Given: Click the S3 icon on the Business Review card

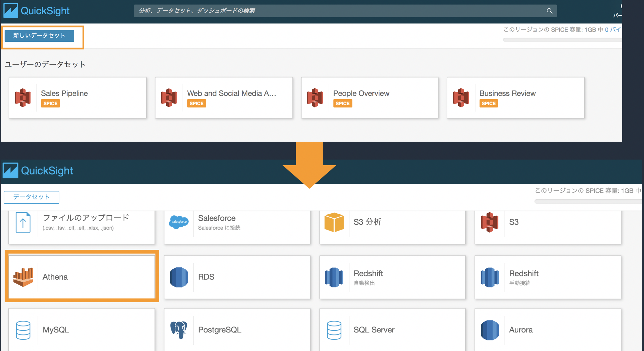Looking at the screenshot, I should click(461, 98).
